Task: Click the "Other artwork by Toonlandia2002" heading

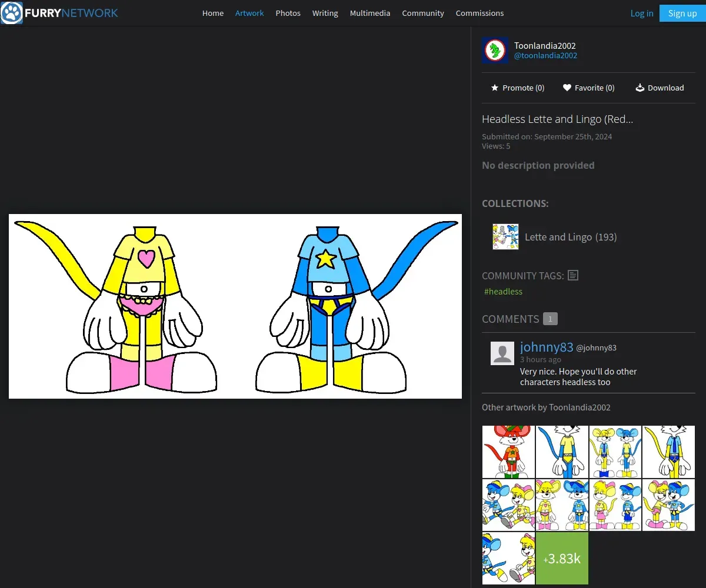Action: click(x=546, y=407)
